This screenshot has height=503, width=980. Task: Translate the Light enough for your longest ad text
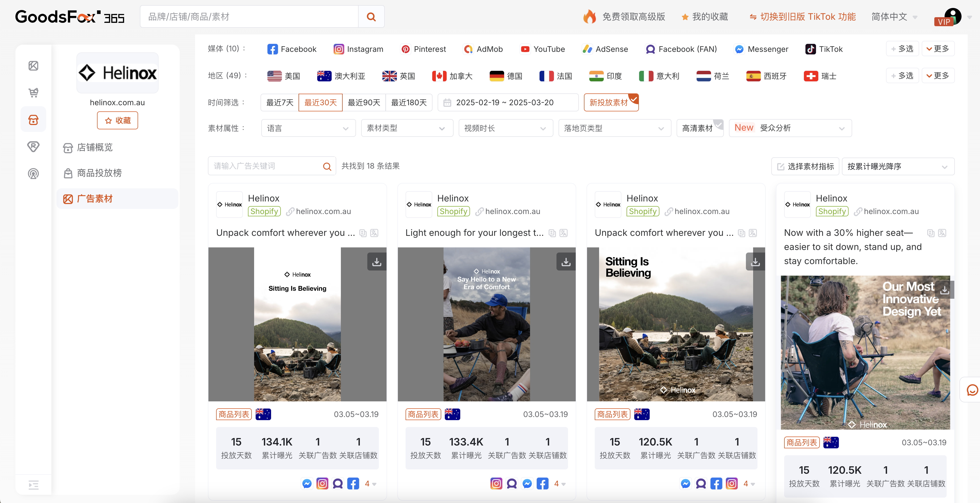coord(563,233)
